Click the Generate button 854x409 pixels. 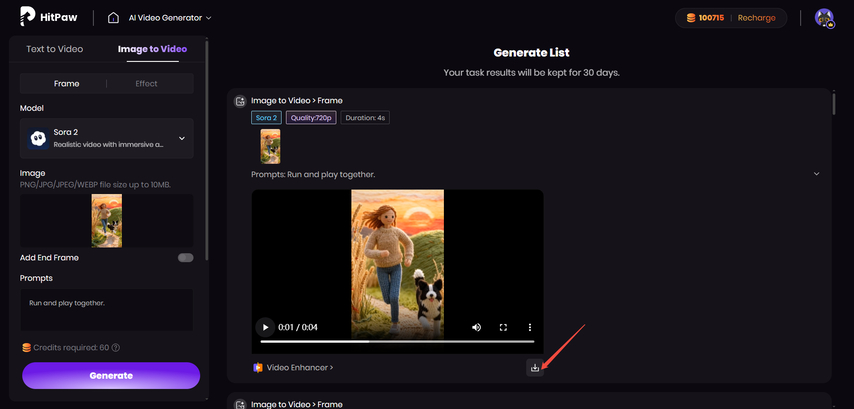pyautogui.click(x=111, y=375)
